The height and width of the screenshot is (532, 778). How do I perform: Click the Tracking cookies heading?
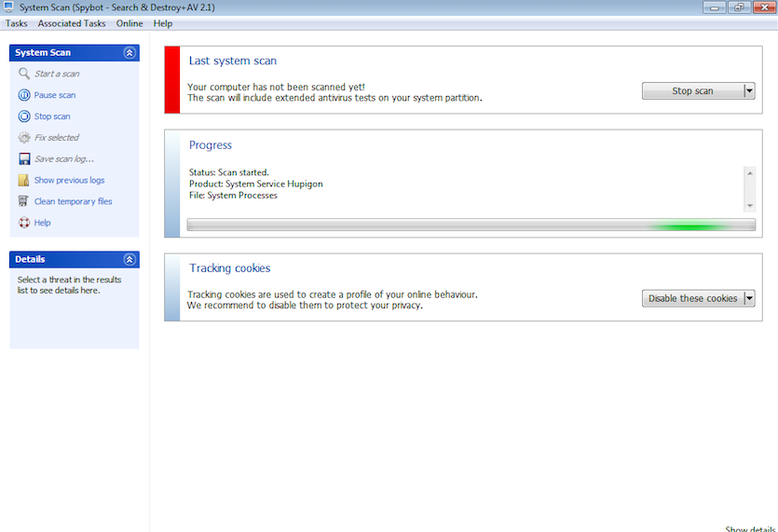click(x=229, y=268)
